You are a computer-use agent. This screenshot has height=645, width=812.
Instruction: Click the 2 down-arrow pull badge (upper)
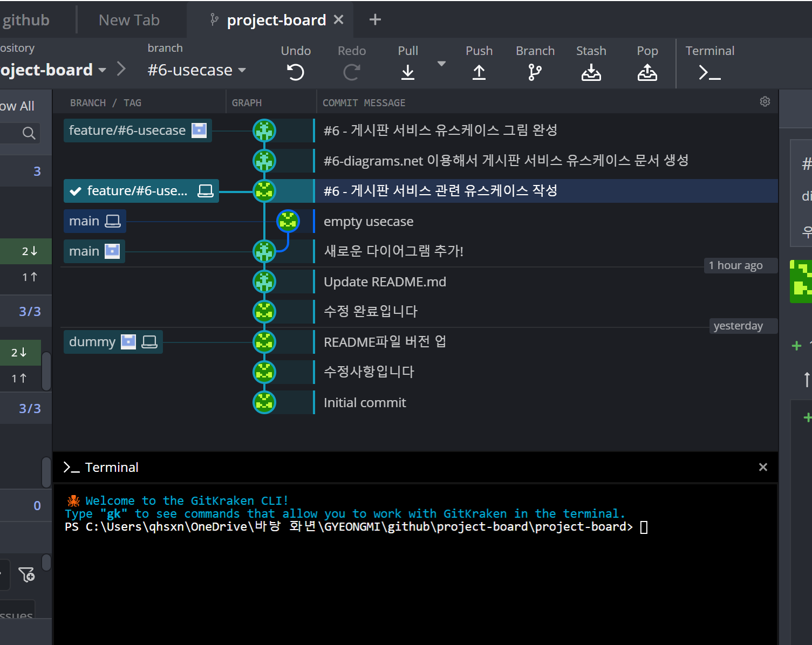pyautogui.click(x=26, y=251)
